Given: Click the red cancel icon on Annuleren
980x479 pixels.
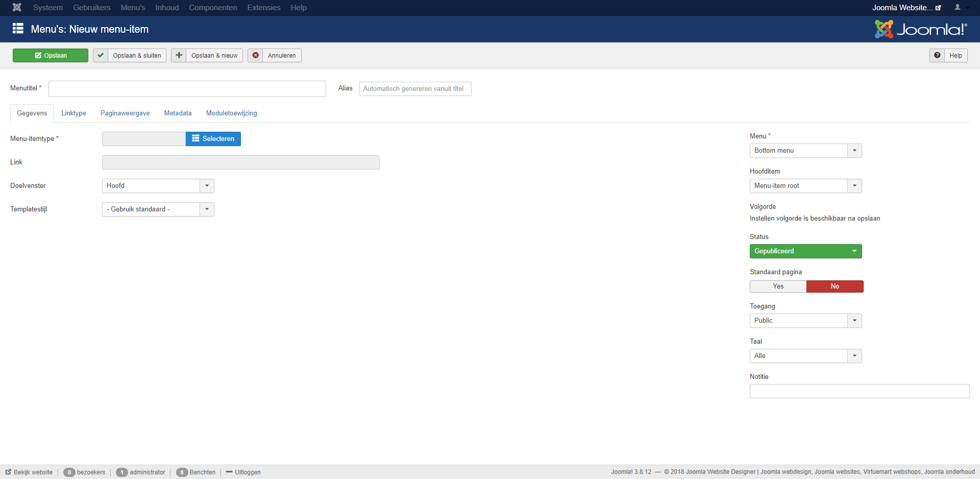Looking at the screenshot, I should [256, 55].
